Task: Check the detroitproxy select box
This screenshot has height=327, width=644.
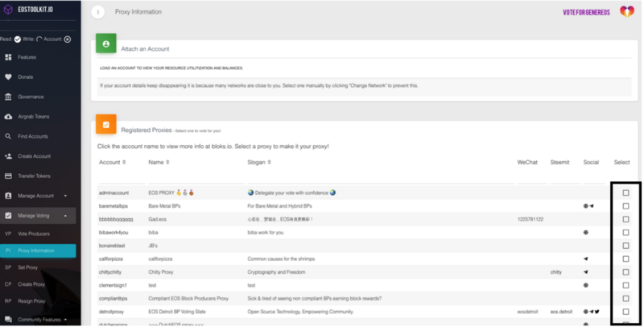Action: 625,311
